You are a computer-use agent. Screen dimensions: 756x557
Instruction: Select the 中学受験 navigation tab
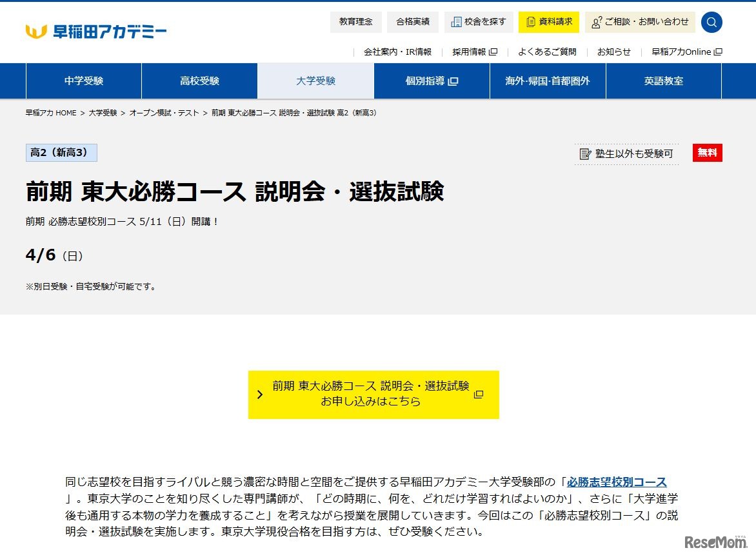83,81
